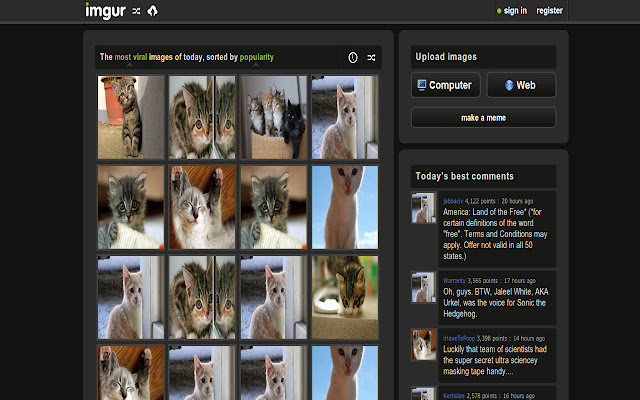Open the "popularity" sort dropdown
Viewport: 640px width, 400px height.
(256, 57)
